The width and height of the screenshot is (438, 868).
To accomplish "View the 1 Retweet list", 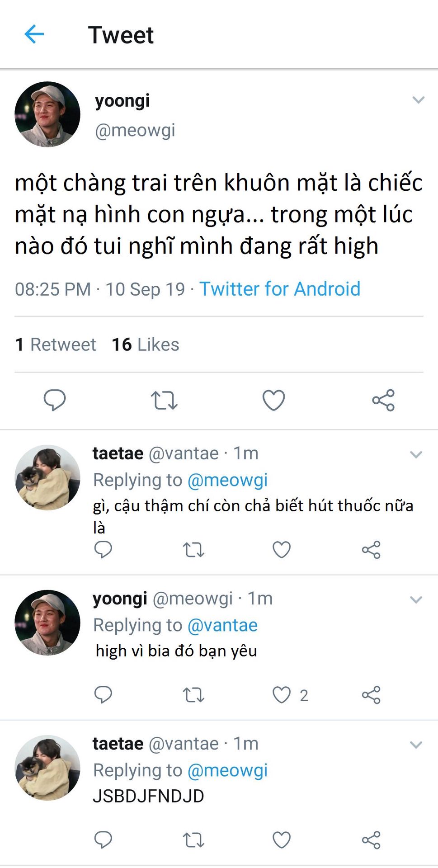I will click(56, 344).
